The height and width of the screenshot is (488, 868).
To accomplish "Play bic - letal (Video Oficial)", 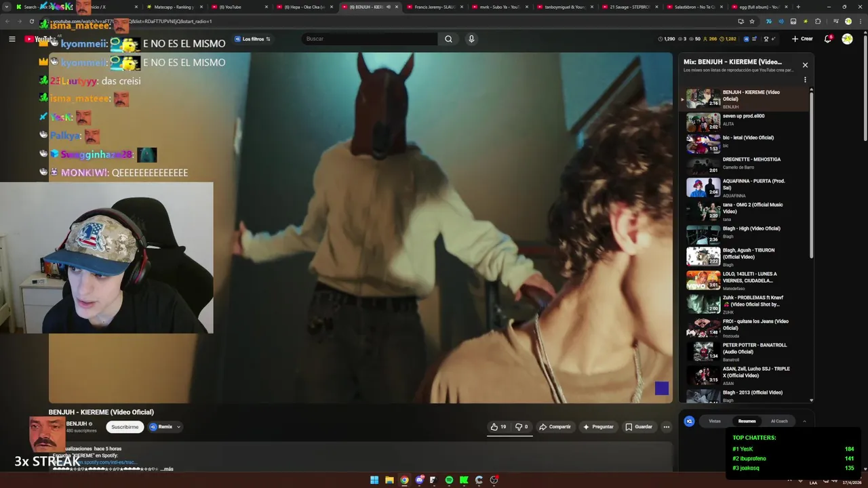I will coord(746,144).
